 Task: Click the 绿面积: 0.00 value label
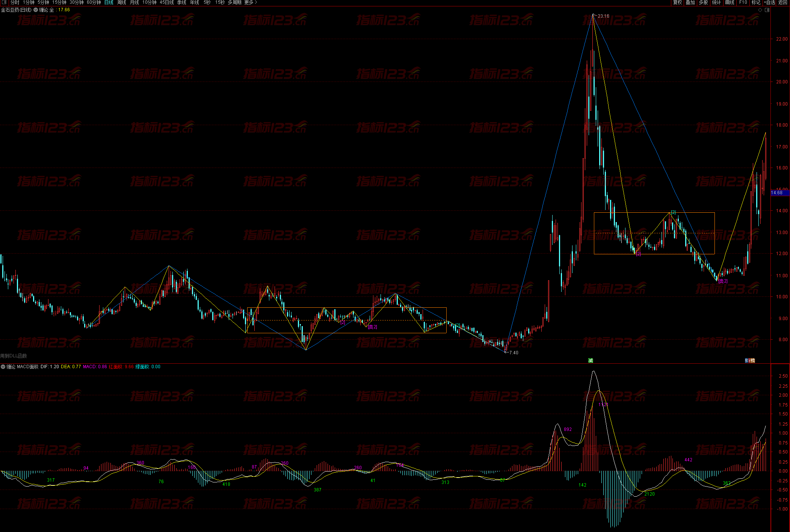coord(148,367)
